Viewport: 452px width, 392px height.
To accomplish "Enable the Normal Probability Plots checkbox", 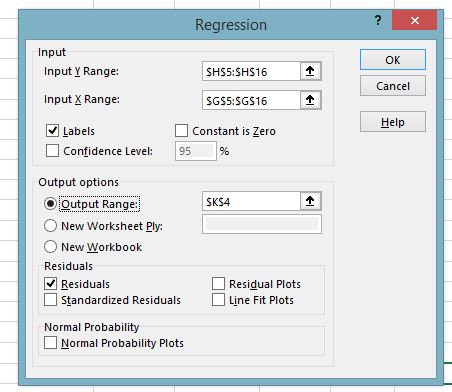I will coord(50,343).
